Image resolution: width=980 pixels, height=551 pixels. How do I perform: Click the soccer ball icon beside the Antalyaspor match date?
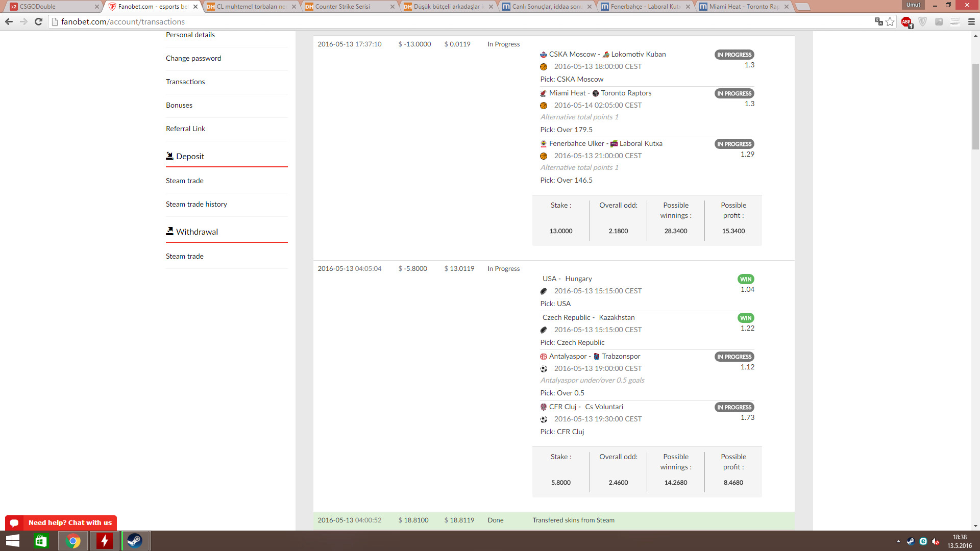[544, 369]
